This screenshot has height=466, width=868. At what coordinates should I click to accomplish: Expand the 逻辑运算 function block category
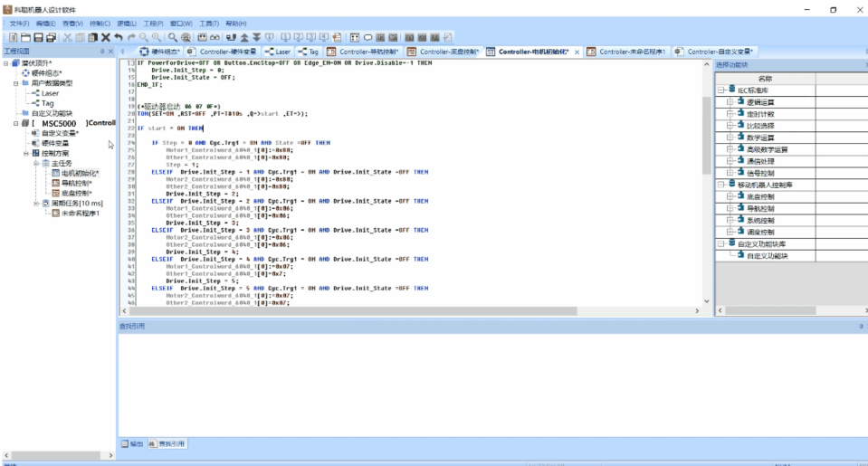730,102
